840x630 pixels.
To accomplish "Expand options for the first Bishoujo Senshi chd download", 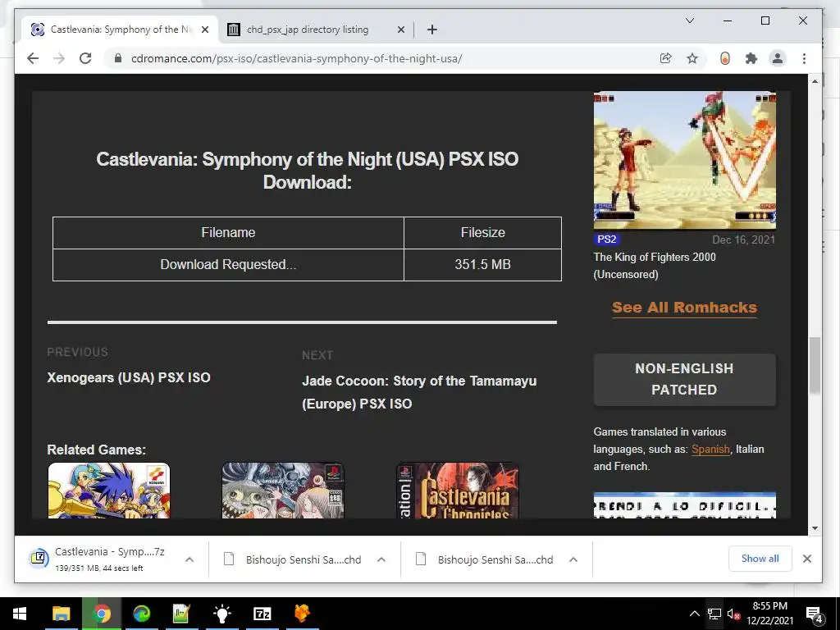I will click(x=381, y=559).
